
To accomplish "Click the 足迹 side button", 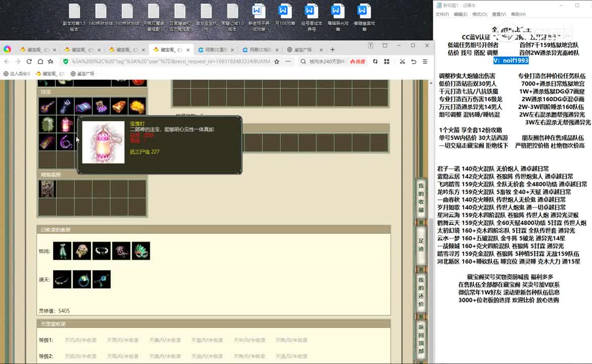I will click(x=421, y=245).
